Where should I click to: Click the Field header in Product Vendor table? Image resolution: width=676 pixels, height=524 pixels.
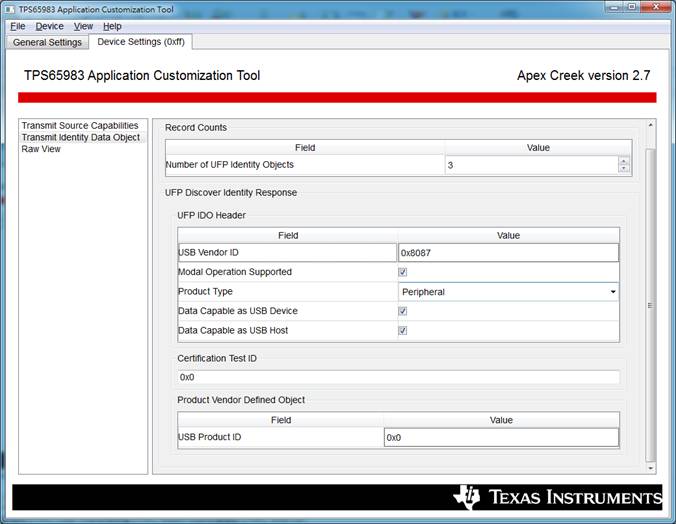(281, 420)
